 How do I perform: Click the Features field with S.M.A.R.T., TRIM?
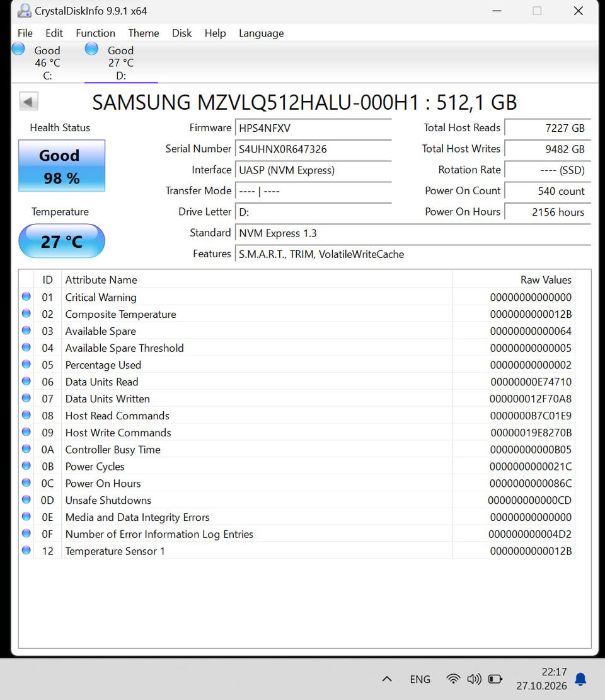(x=413, y=254)
